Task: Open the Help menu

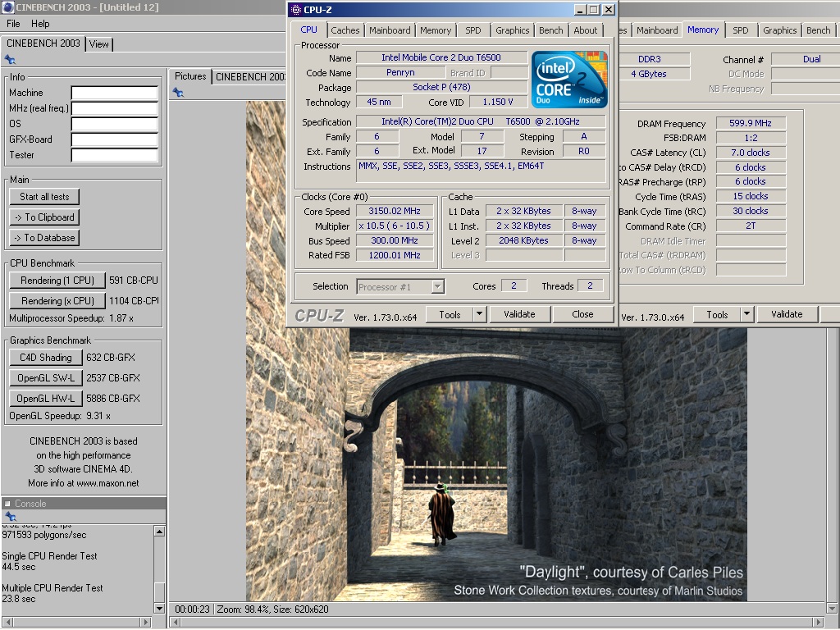Action: 40,24
